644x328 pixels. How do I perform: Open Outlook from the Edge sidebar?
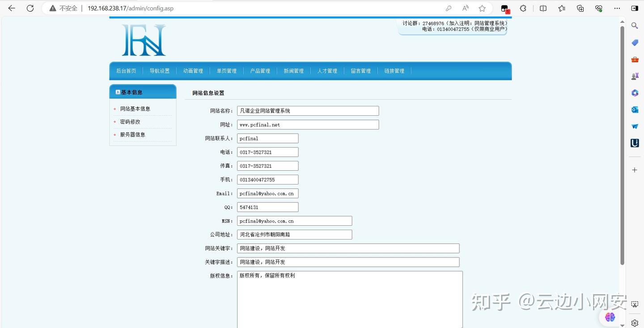pos(634,109)
